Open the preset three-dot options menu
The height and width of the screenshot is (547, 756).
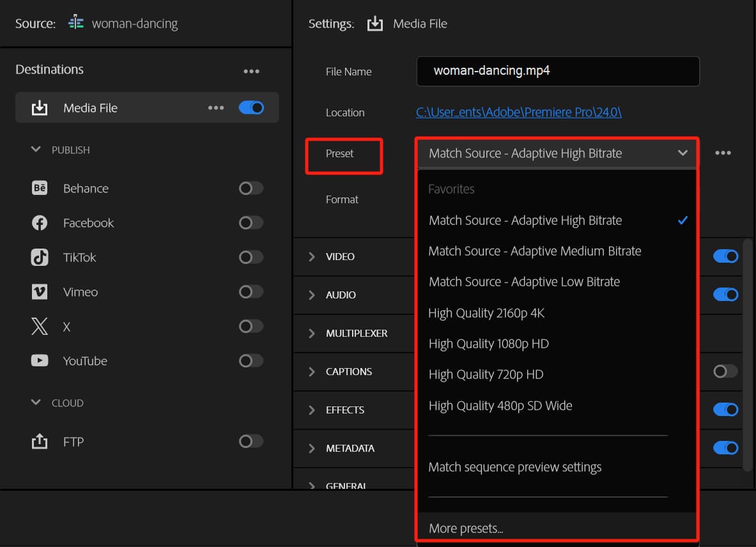point(723,153)
